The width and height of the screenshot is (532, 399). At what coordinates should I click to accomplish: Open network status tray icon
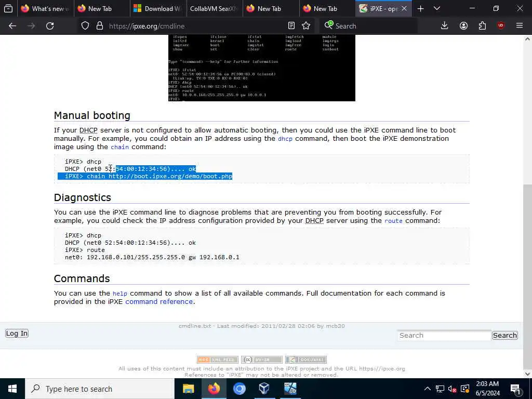440,389
